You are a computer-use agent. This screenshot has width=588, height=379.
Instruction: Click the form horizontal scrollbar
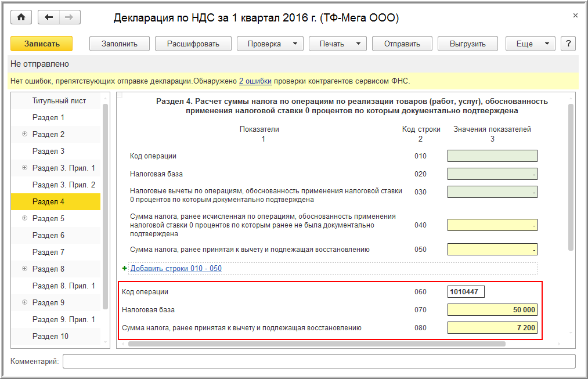point(317,344)
